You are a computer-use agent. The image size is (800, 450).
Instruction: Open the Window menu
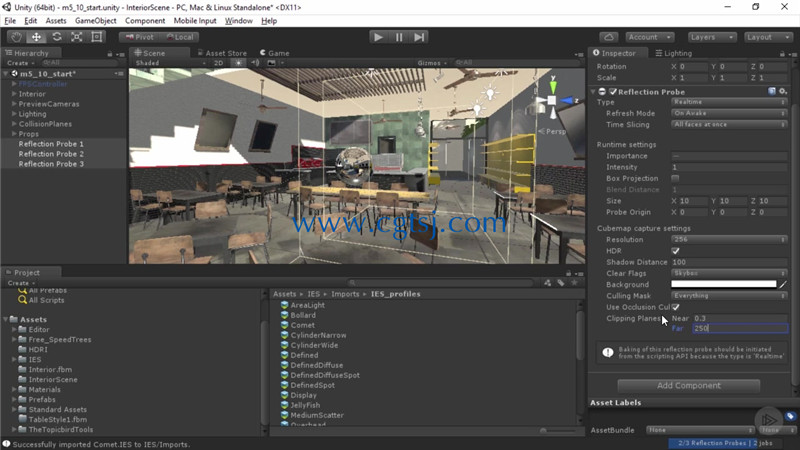(238, 21)
